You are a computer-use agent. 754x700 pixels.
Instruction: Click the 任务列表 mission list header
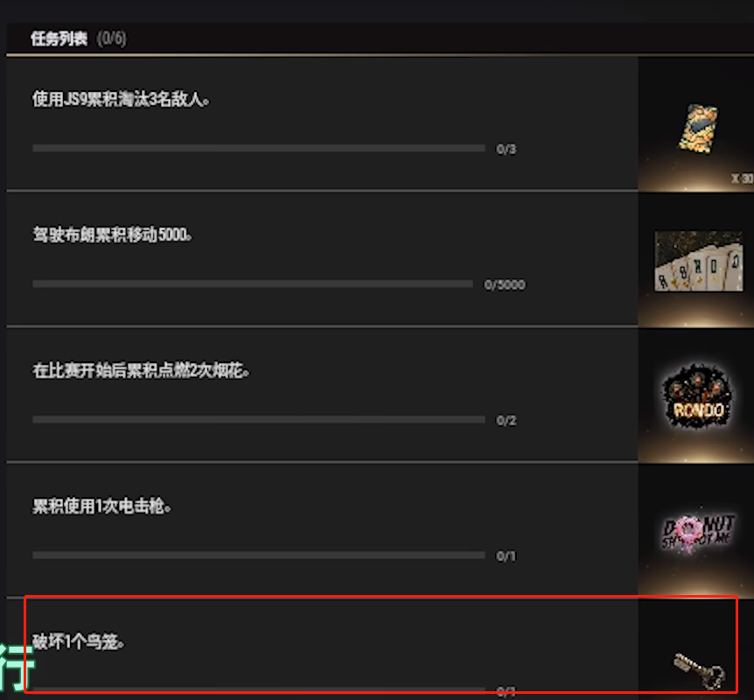(x=59, y=38)
